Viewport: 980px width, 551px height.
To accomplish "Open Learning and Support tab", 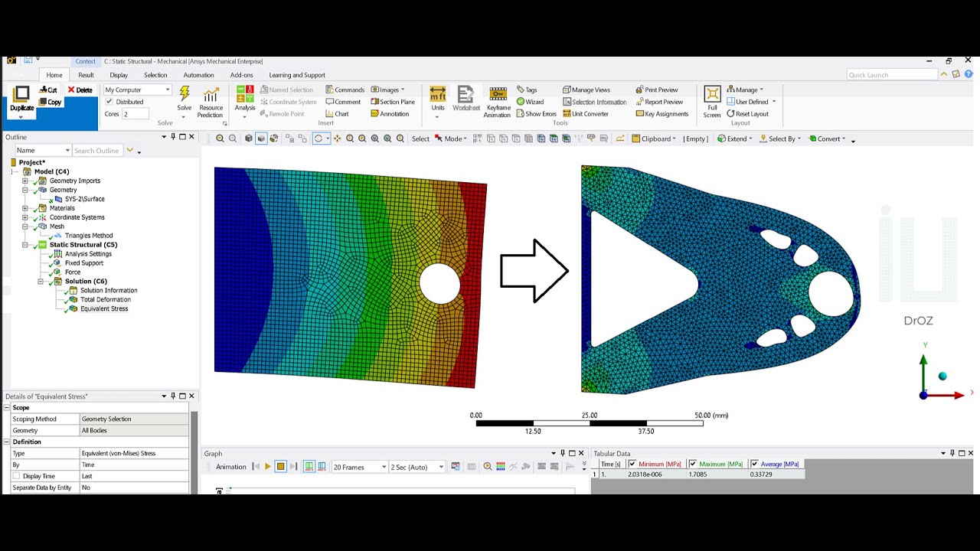I will [297, 75].
